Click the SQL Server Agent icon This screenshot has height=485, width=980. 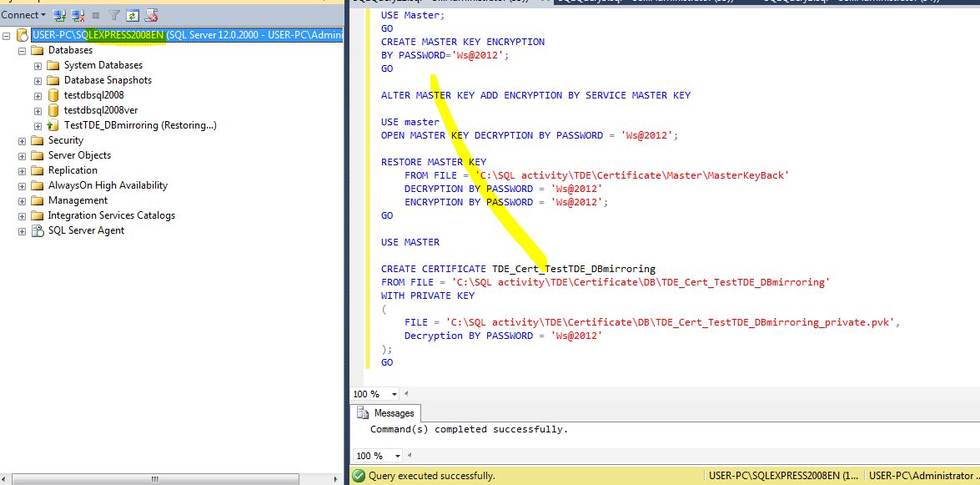point(36,230)
